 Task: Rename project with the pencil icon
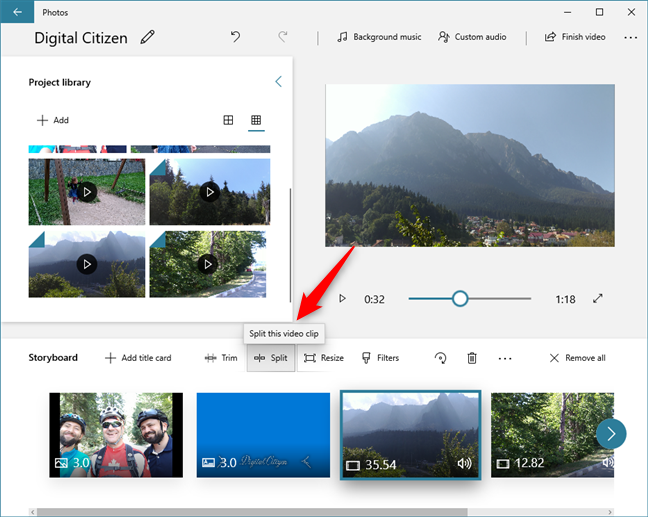coord(148,37)
